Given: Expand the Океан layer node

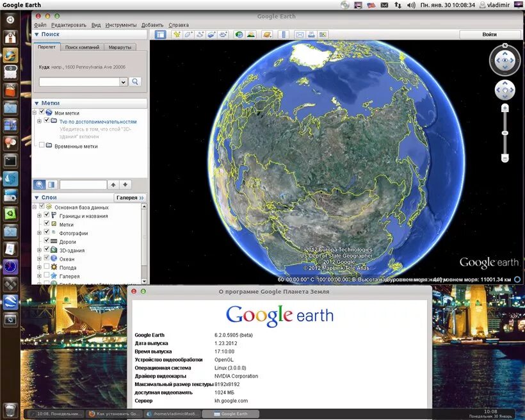Looking at the screenshot, I should pos(39,259).
